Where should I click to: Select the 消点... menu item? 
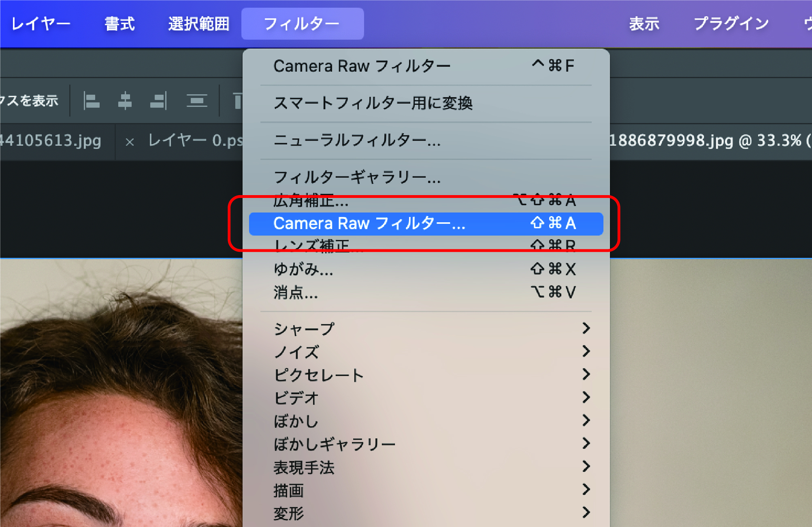tap(296, 292)
